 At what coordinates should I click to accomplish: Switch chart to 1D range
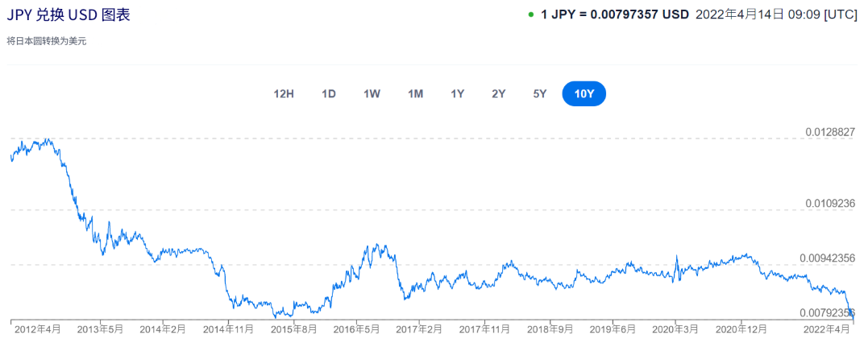329,94
